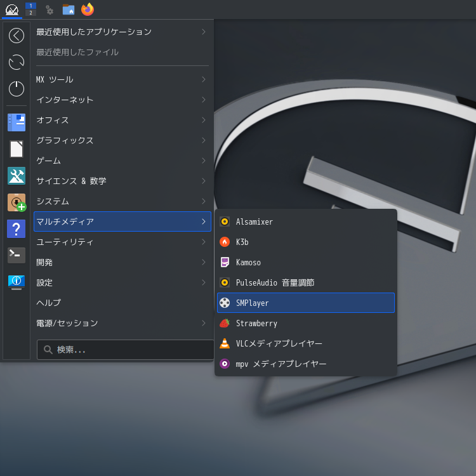This screenshot has height=476, width=476.
Task: Select the 開発 menu category
Action: [x=122, y=262]
